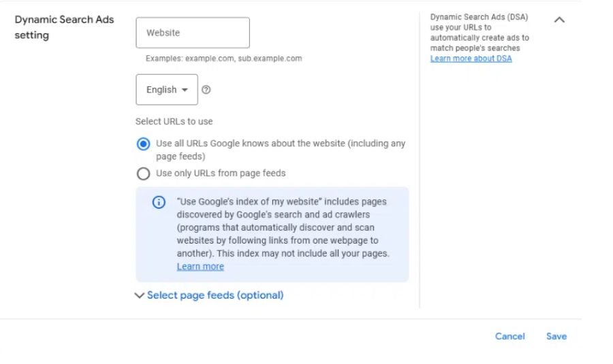Click the arrow beside English

(x=185, y=90)
